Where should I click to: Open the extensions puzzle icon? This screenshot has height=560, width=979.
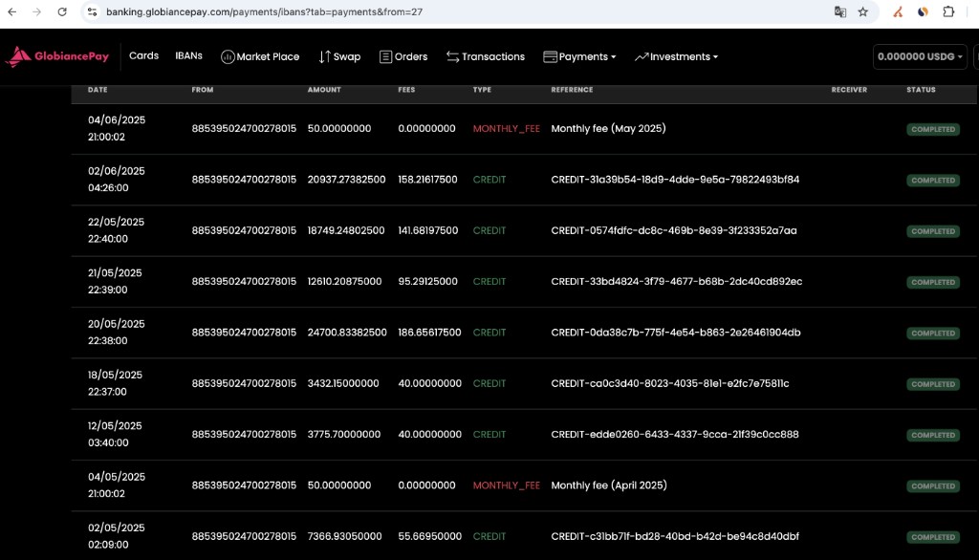tap(948, 11)
